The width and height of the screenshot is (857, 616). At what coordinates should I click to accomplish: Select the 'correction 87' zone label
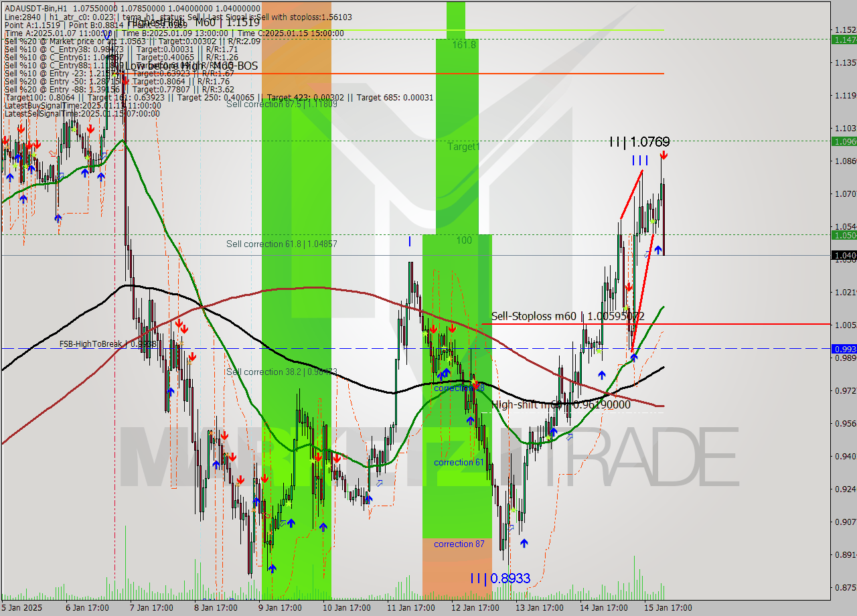point(459,544)
